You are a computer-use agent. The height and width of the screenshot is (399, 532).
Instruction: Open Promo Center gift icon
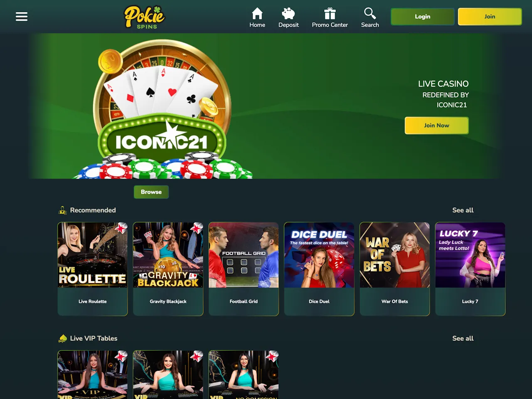tap(330, 13)
